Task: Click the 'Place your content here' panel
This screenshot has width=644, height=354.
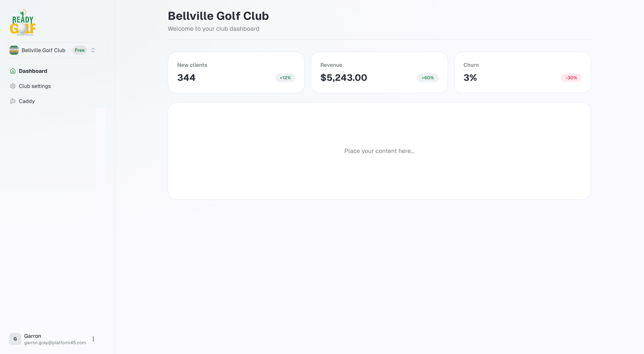Action: [379, 151]
